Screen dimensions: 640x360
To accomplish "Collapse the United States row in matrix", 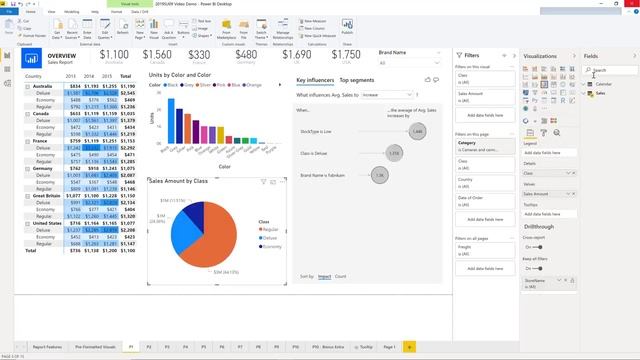I will 27,224.
